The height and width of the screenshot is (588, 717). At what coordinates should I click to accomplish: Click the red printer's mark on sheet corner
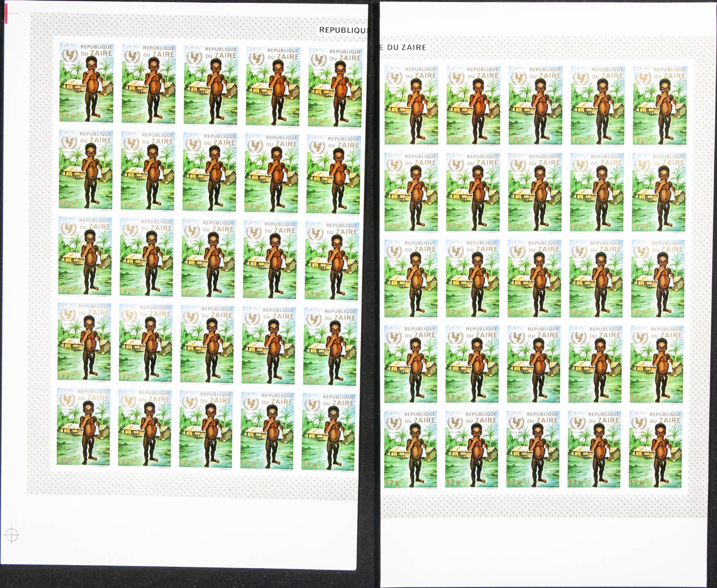click(x=7, y=14)
